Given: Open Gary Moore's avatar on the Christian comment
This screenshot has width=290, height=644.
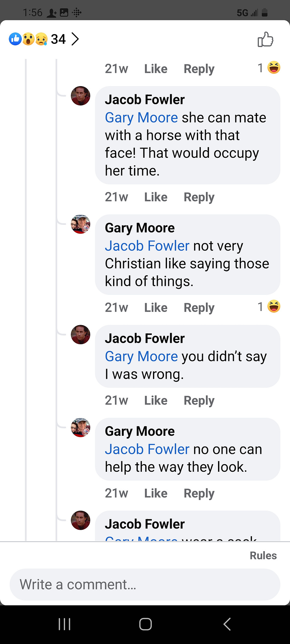Looking at the screenshot, I should tap(80, 224).
